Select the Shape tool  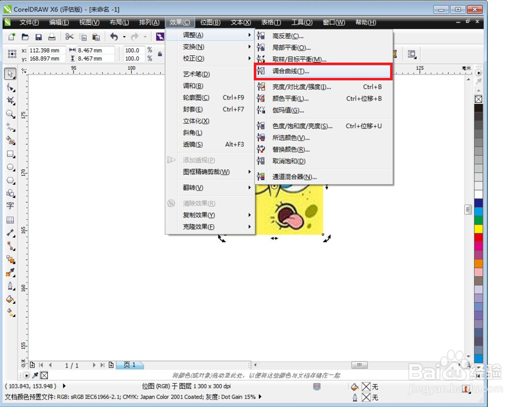point(10,87)
